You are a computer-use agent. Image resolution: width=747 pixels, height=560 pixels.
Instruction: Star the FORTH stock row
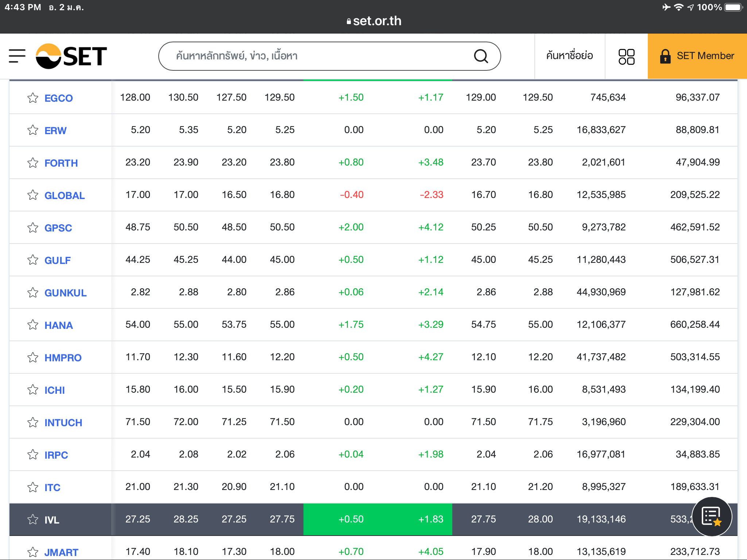coord(33,163)
